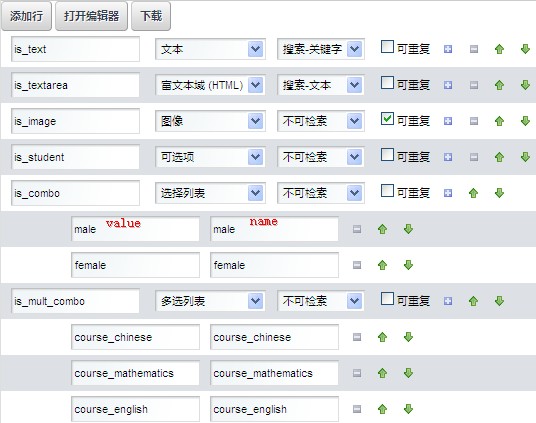This screenshot has width=536, height=423.
Task: Click the female name field
Action: (274, 265)
